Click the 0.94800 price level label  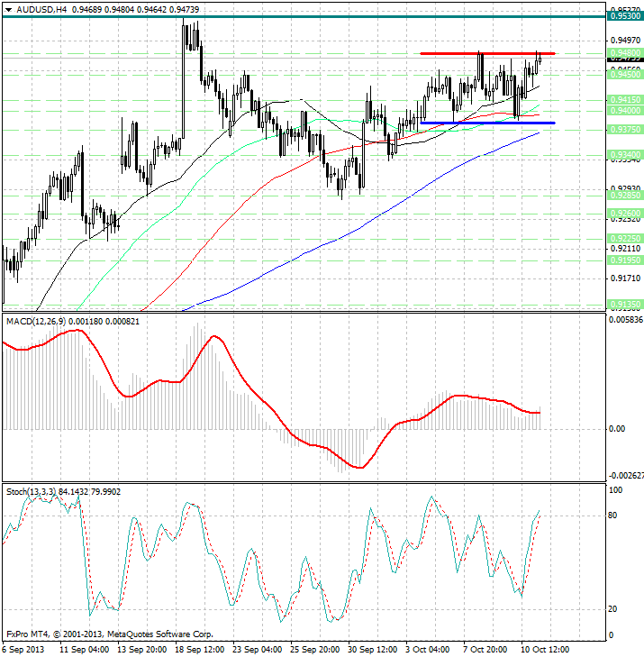coord(625,53)
